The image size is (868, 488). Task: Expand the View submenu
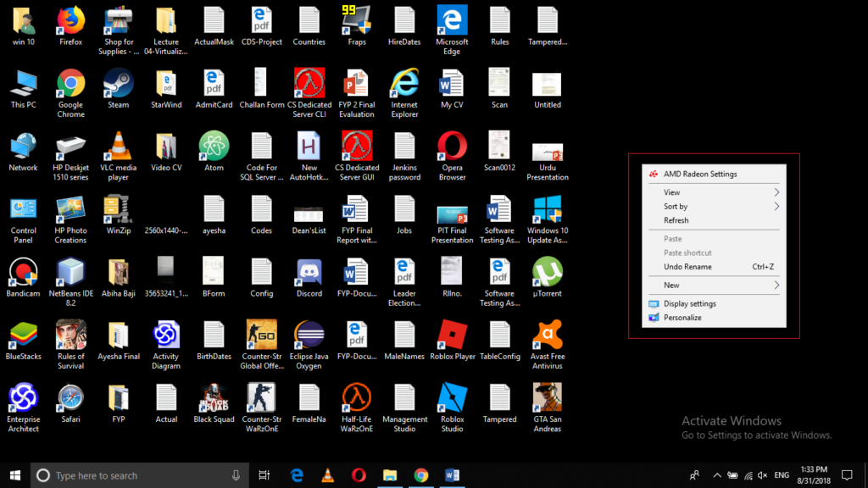click(714, 192)
